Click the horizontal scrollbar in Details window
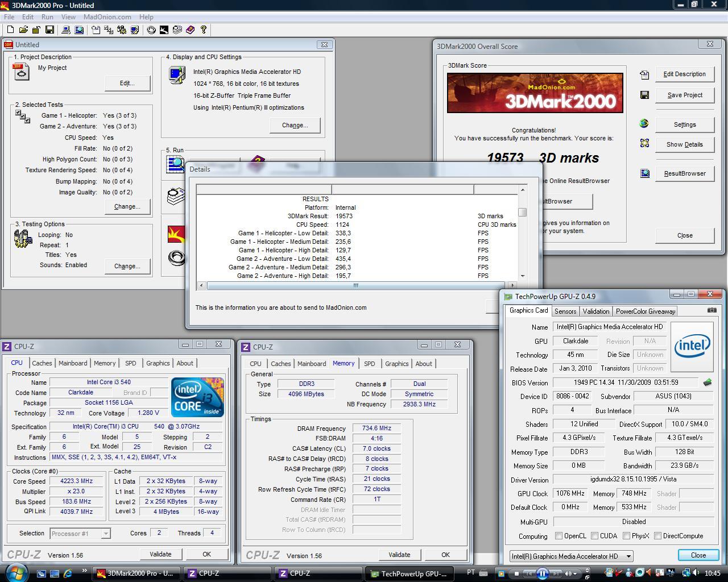Screen dimensions: 728x582 coord(356,285)
